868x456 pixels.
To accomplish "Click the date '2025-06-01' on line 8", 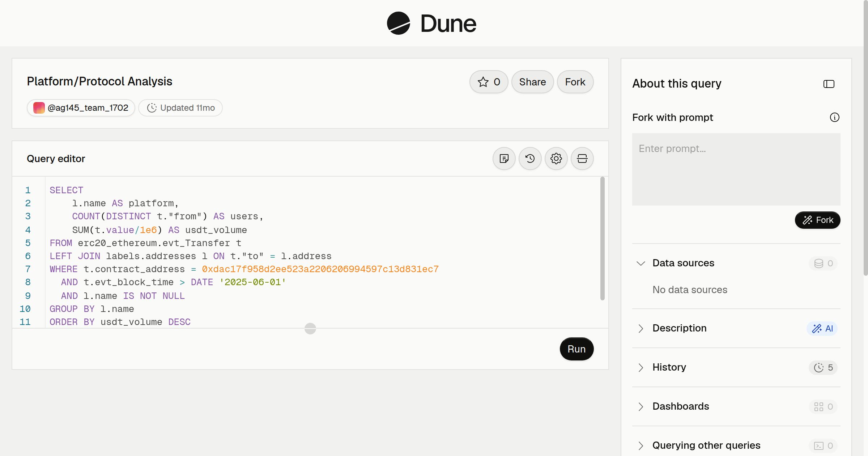I will [253, 282].
